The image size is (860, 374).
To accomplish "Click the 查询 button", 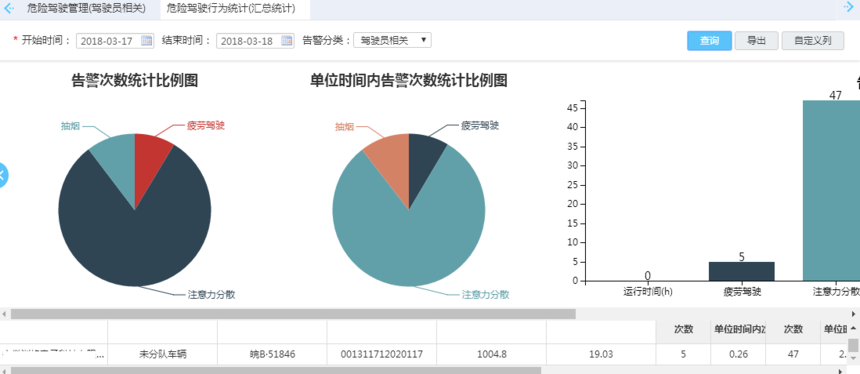I will (709, 41).
